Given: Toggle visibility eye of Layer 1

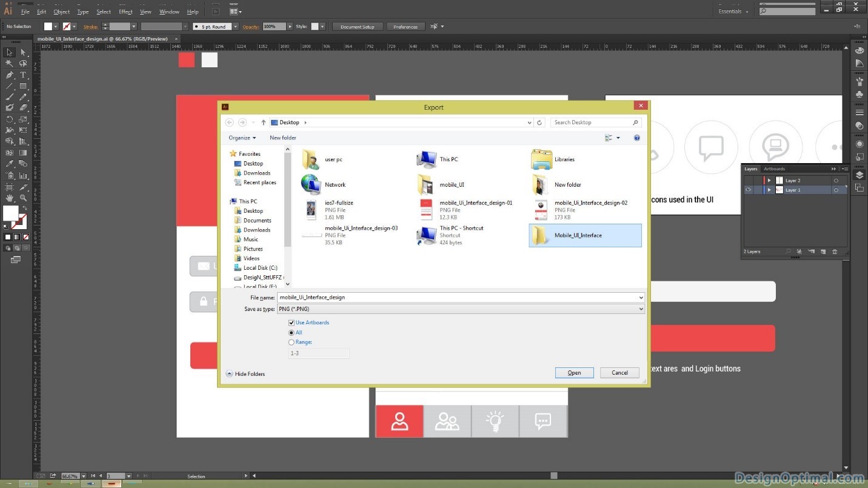Looking at the screenshot, I should (x=749, y=190).
